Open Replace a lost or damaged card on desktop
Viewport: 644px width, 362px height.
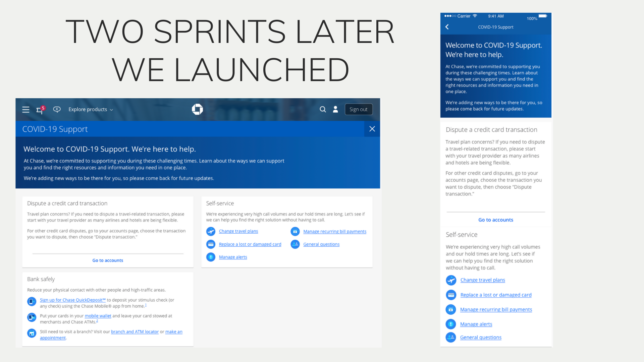tap(250, 244)
